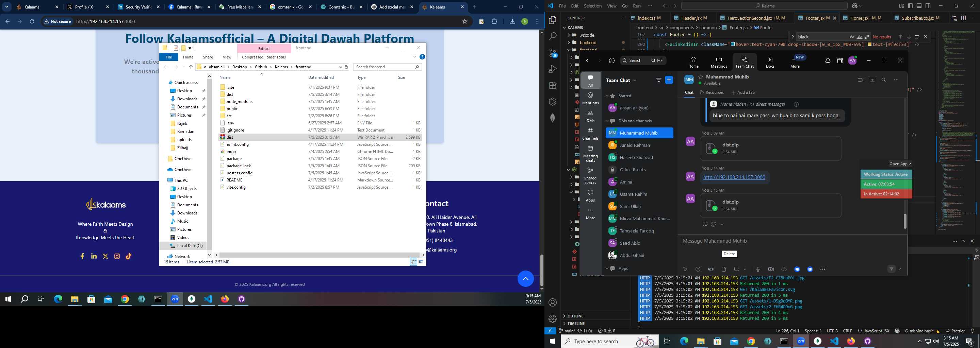Open Run and Debug view in VS Code
This screenshot has width=980, height=348.
pyautogui.click(x=553, y=69)
